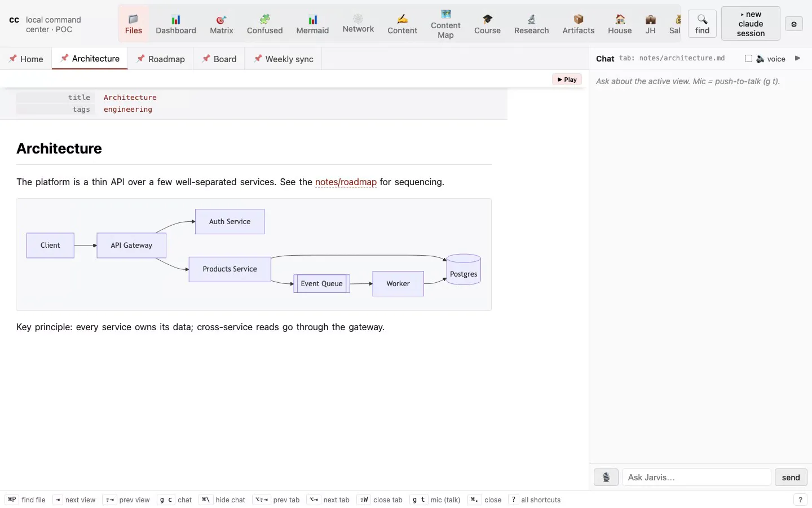The height and width of the screenshot is (508, 812).
Task: Select the Architecture tab
Action: [x=90, y=59]
